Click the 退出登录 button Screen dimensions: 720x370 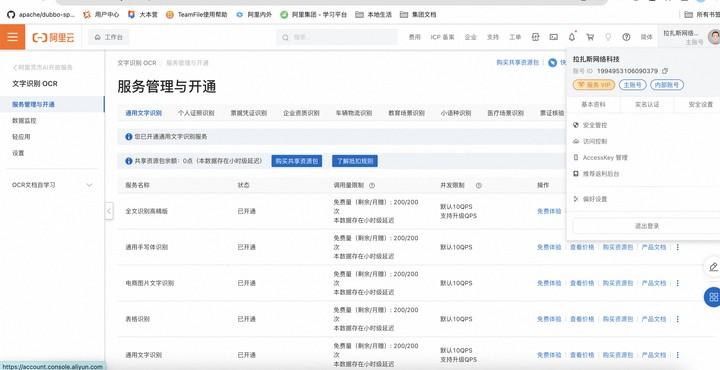click(647, 226)
